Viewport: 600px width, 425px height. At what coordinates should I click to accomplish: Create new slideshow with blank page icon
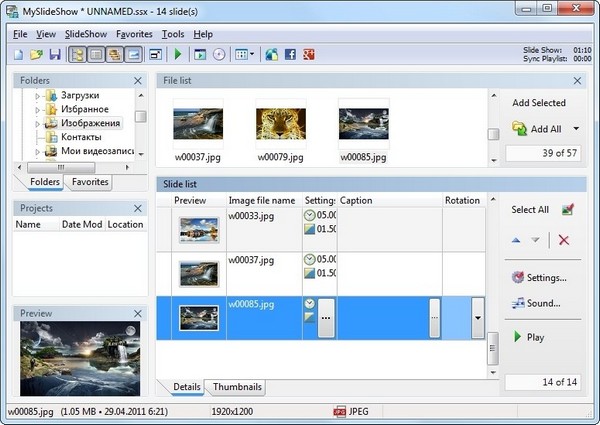pos(20,53)
